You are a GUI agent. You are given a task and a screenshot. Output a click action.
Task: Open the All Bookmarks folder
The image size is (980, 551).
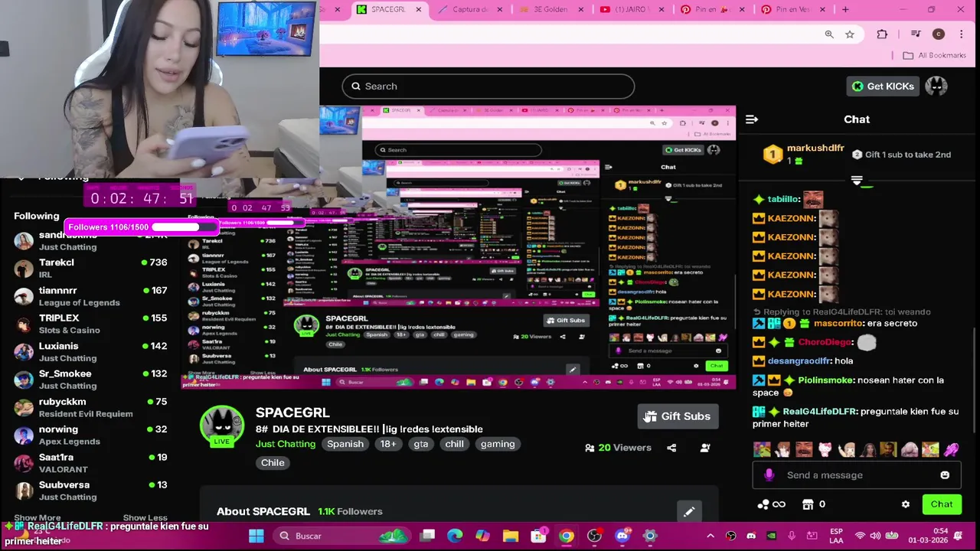(x=934, y=56)
